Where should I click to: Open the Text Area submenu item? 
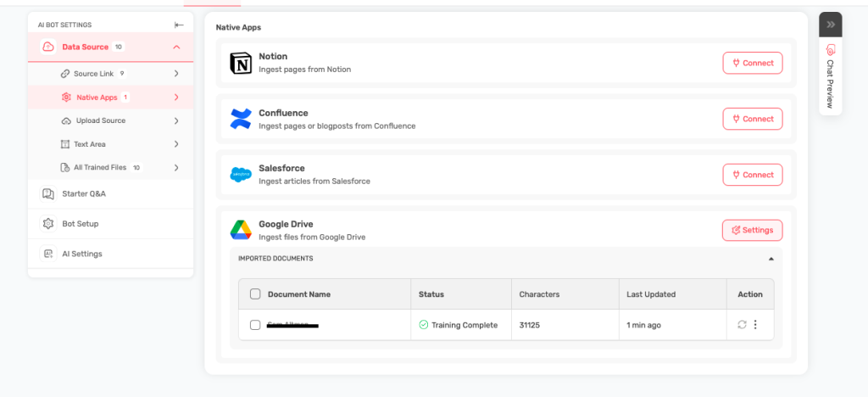pos(111,144)
